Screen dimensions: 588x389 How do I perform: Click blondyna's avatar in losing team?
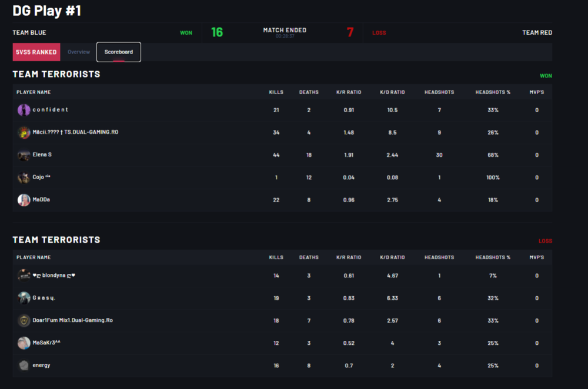click(x=24, y=275)
